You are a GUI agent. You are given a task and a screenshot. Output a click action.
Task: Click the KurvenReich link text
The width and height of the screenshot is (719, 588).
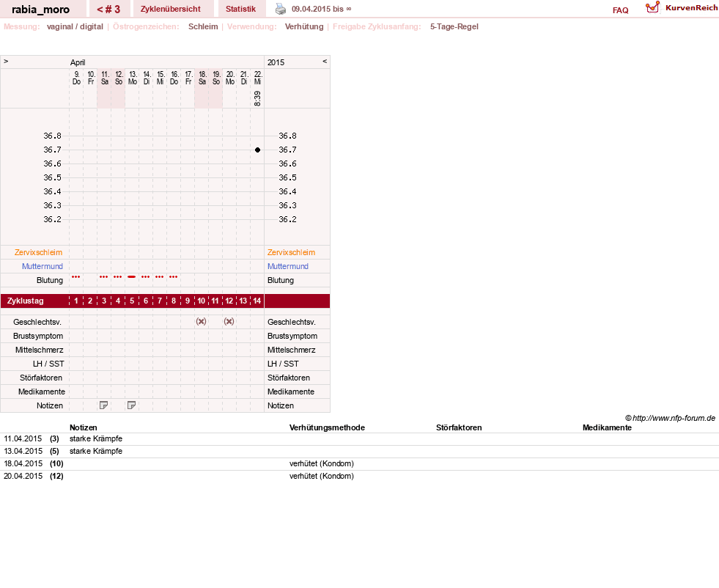[x=691, y=8]
